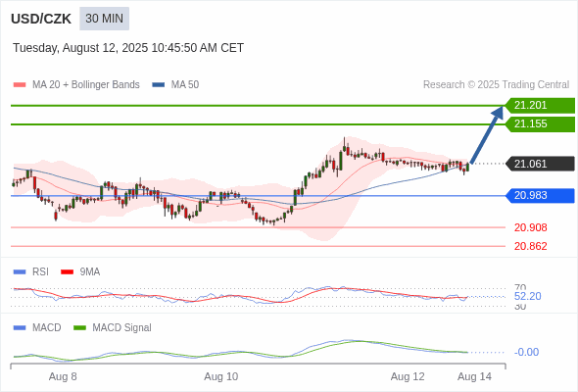Select the 21.201 resistance price tag
Image resolution: width=578 pixels, height=392 pixels.
(x=540, y=106)
